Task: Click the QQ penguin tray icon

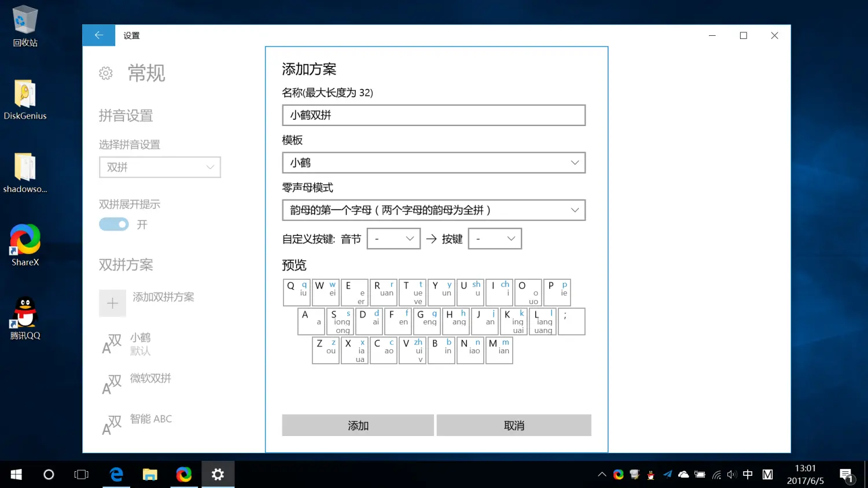Action: point(651,475)
